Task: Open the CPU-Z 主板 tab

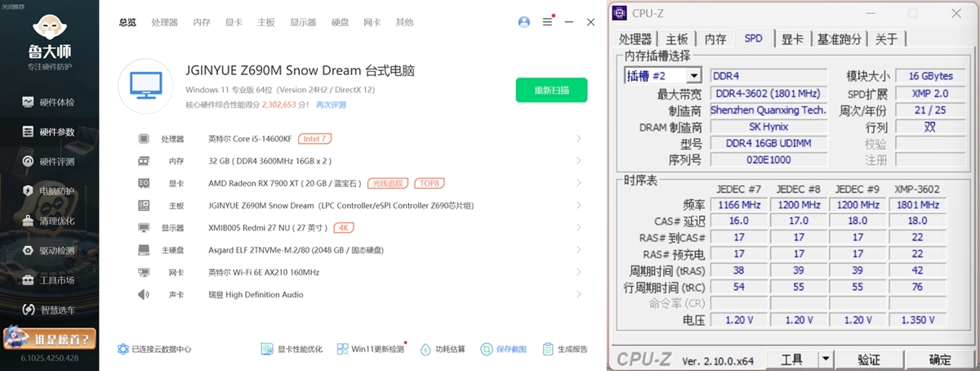Action: coord(677,38)
